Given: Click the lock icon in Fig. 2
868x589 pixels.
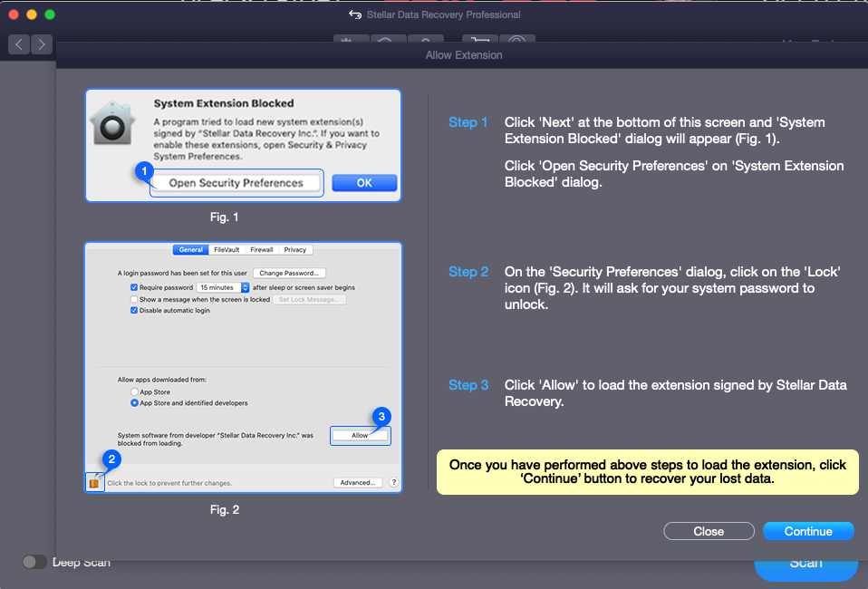Looking at the screenshot, I should click(94, 482).
